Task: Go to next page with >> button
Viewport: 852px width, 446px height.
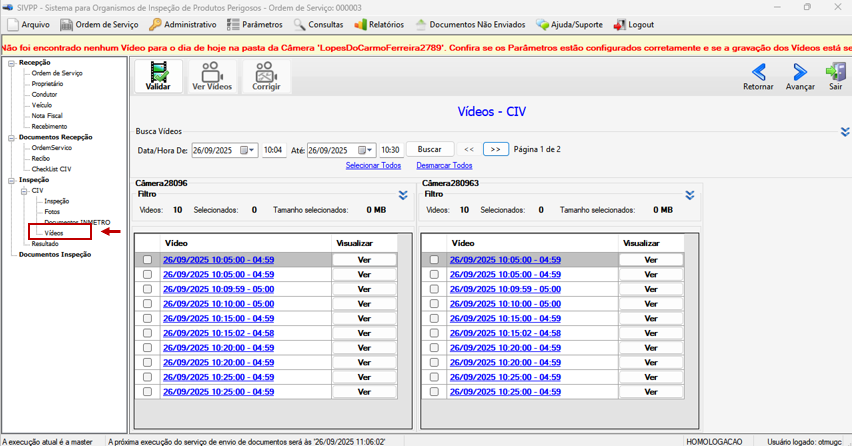Action: 496,149
